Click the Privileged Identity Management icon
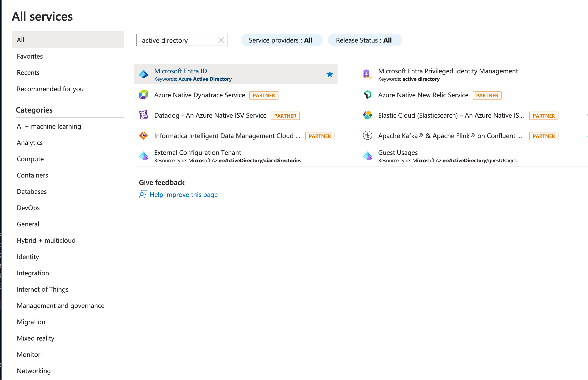This screenshot has width=588, height=380. click(x=367, y=74)
